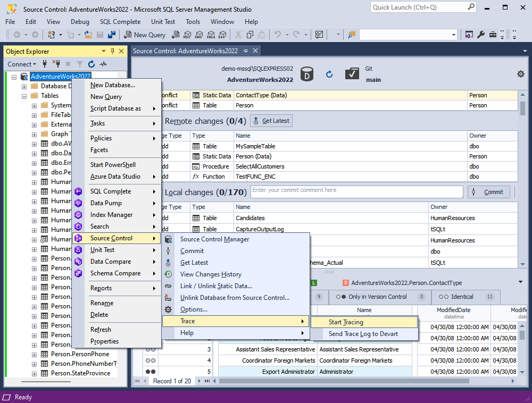Click the toolbox icon in the toolbar
The width and height of the screenshot is (532, 403).
tap(493, 35)
